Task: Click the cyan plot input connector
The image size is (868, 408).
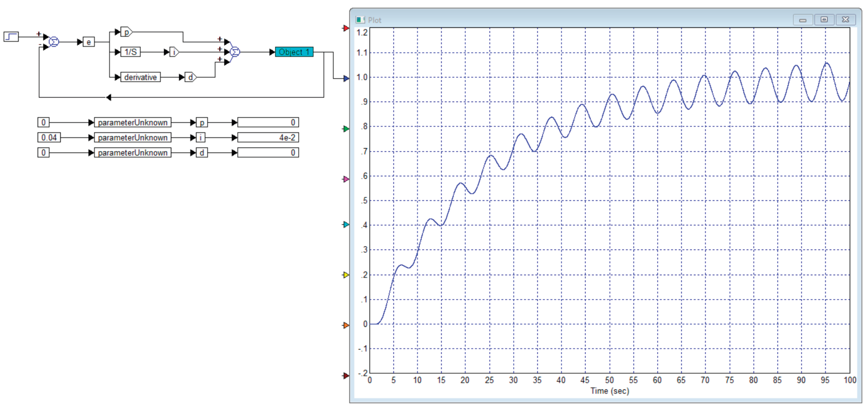Action: tap(346, 224)
